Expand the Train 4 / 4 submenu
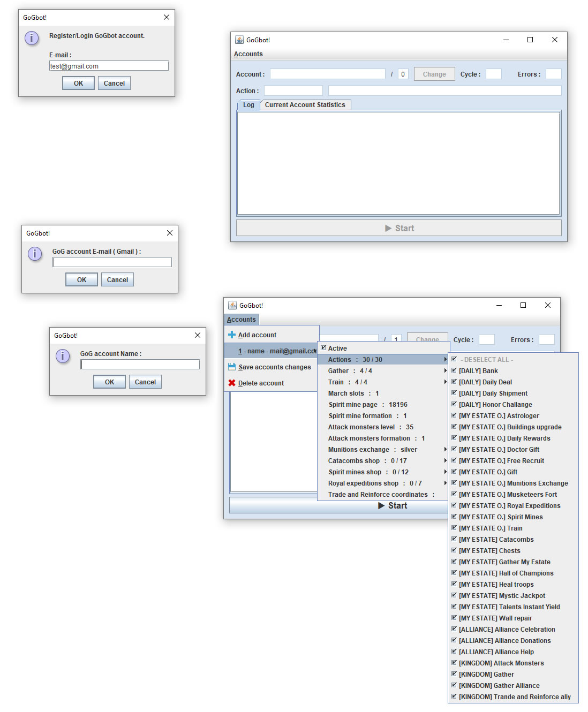Image resolution: width=588 pixels, height=712 pixels. (x=383, y=382)
